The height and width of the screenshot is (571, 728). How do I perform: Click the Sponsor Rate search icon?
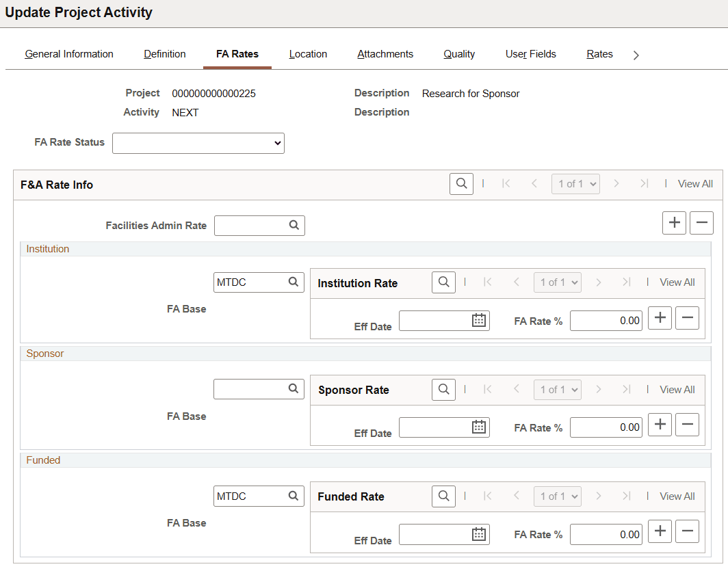(x=443, y=389)
